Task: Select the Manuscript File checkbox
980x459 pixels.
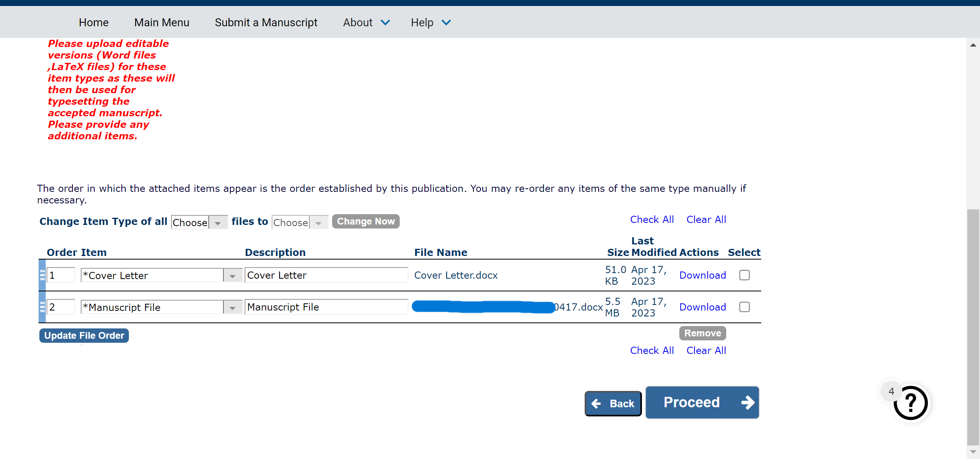Action: click(x=744, y=307)
